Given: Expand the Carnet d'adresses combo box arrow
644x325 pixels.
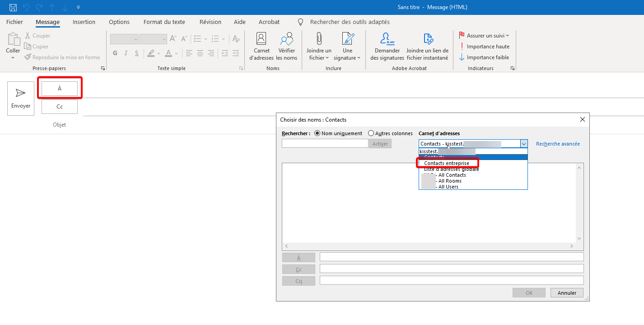Looking at the screenshot, I should coord(523,144).
